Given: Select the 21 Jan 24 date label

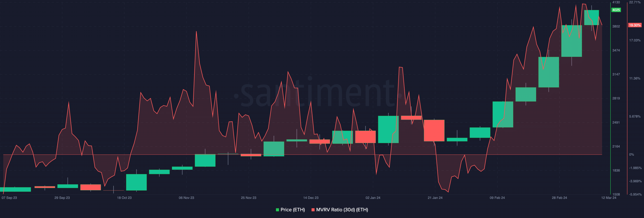Looking at the screenshot, I should point(435,198).
